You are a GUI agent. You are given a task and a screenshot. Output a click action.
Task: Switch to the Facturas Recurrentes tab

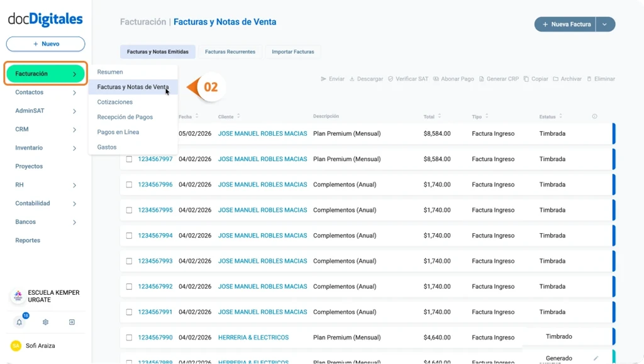230,52
